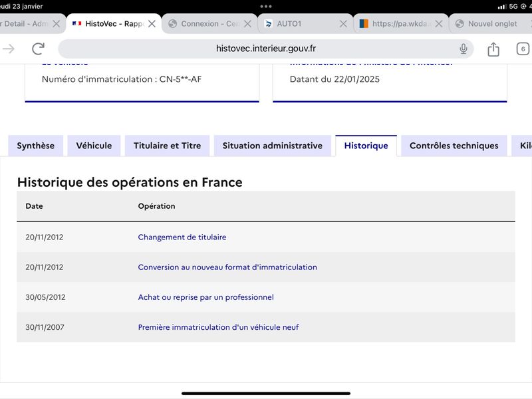The image size is (532, 399).
Task: Click the Date column header
Action: (x=35, y=206)
